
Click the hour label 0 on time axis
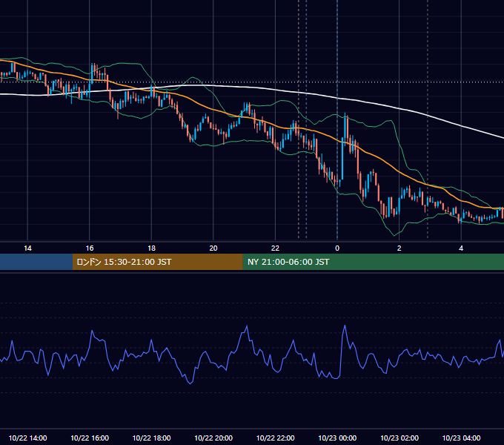tap(337, 248)
